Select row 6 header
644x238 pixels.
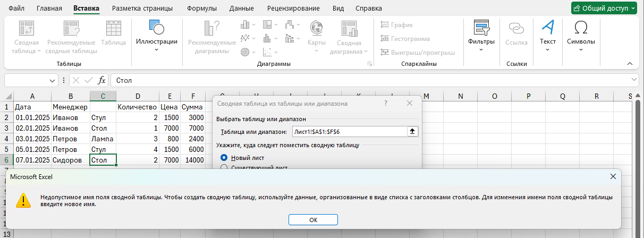[x=6, y=160]
